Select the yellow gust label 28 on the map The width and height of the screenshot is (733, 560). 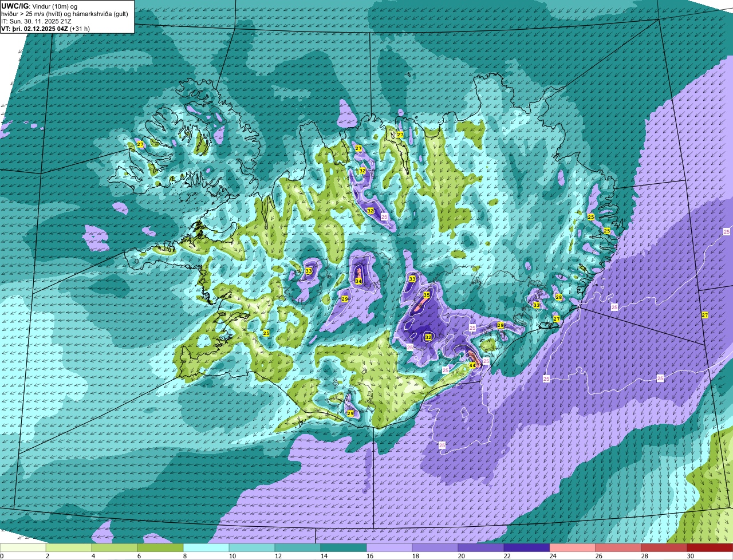tap(559, 297)
